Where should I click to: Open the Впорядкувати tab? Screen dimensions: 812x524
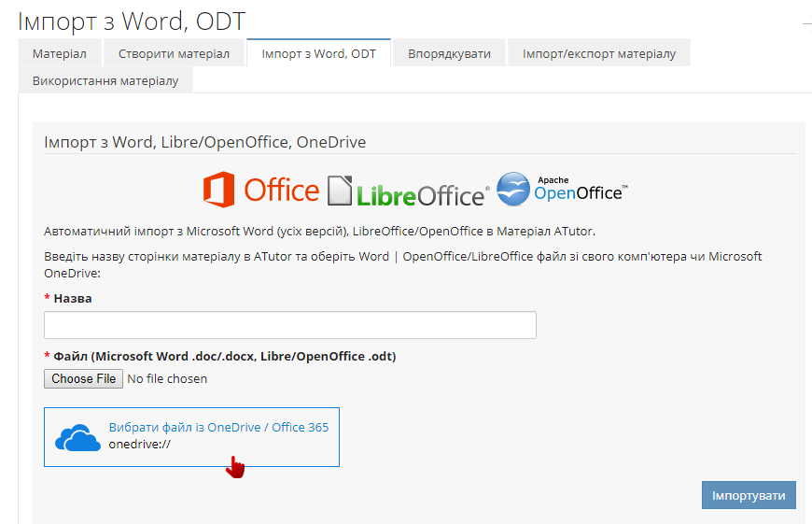click(x=449, y=53)
